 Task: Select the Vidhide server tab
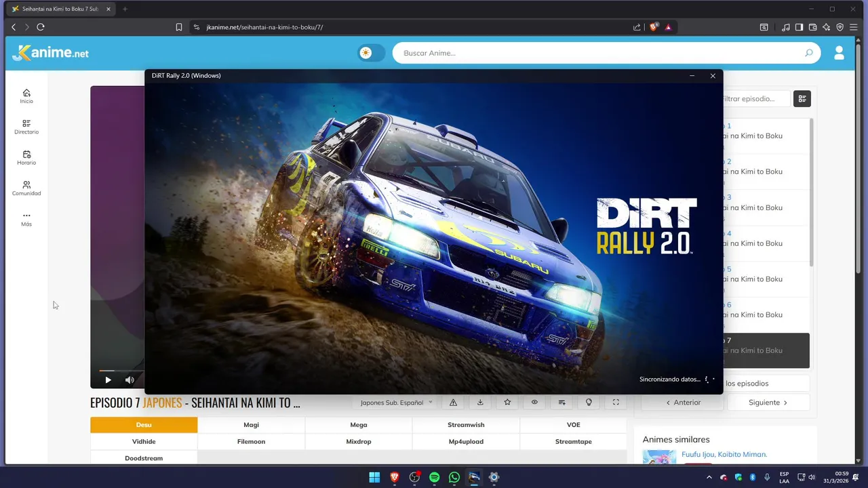(x=144, y=442)
